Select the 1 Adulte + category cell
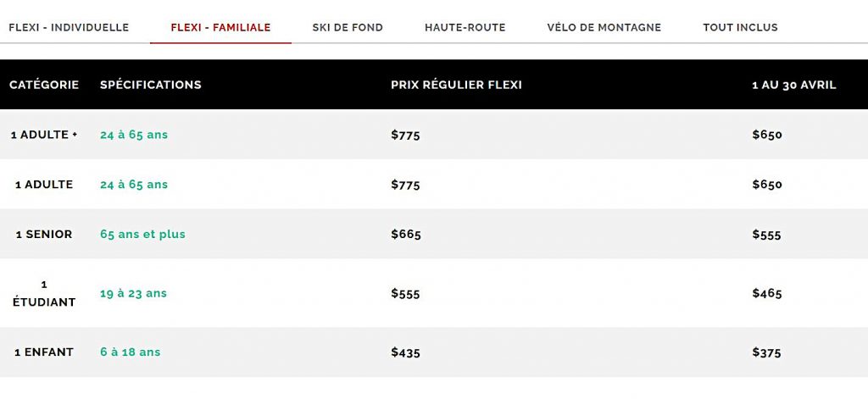The image size is (868, 399). pyautogui.click(x=44, y=135)
